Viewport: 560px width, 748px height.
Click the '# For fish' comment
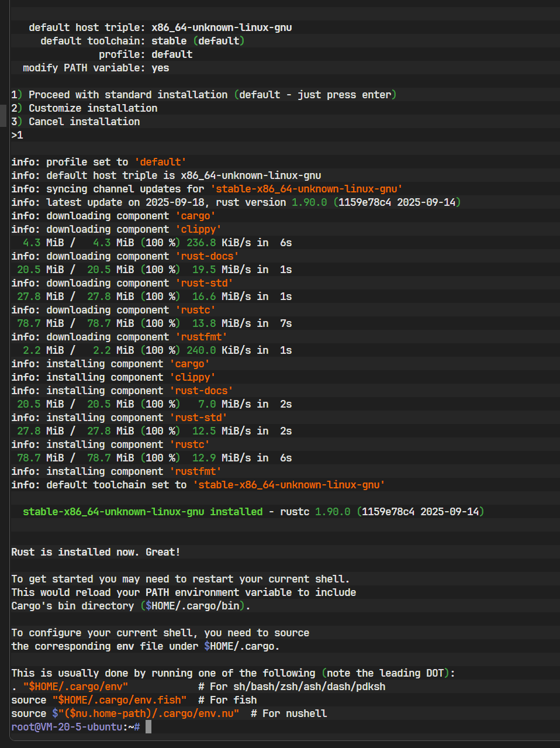tap(227, 700)
